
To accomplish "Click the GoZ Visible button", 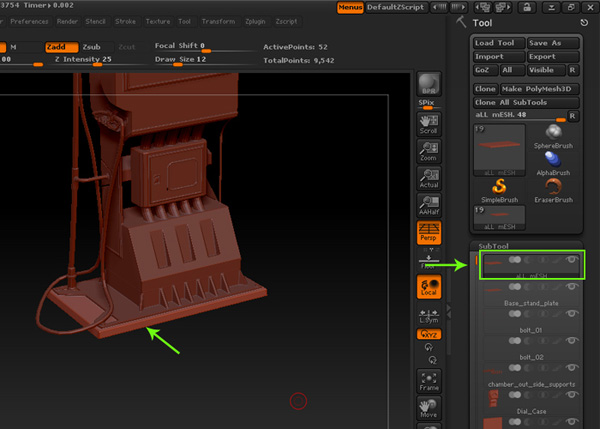I will (x=546, y=70).
